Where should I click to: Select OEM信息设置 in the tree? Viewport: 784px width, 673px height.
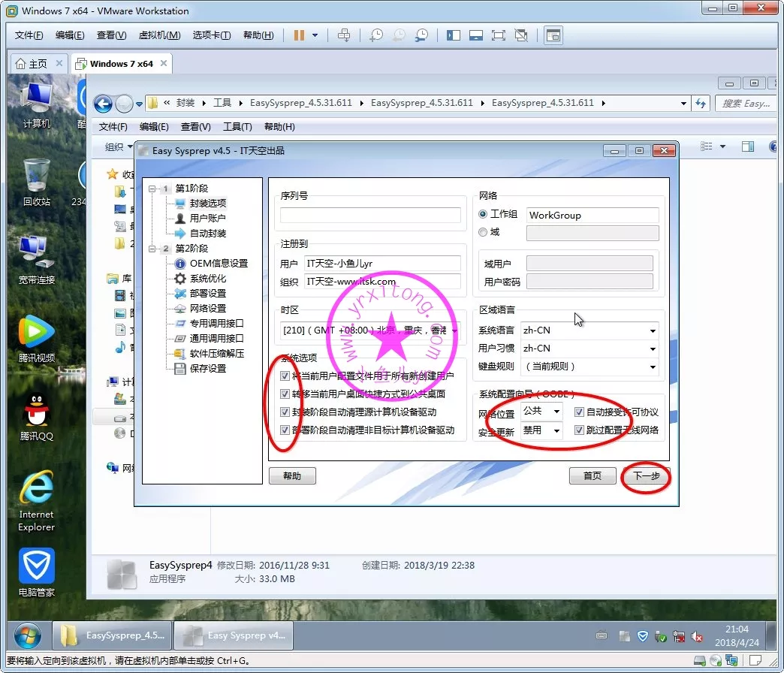pos(218,264)
